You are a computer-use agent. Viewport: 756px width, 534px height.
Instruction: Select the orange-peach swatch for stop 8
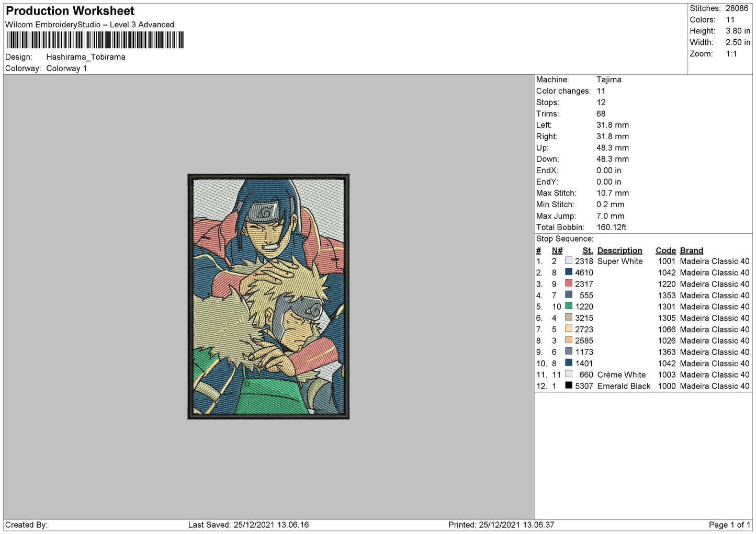click(x=569, y=340)
